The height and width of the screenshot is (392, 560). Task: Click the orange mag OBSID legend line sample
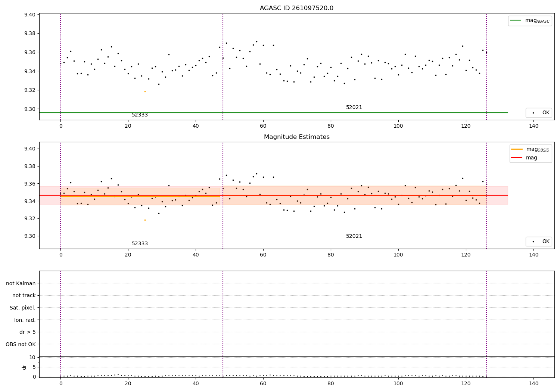(x=517, y=149)
